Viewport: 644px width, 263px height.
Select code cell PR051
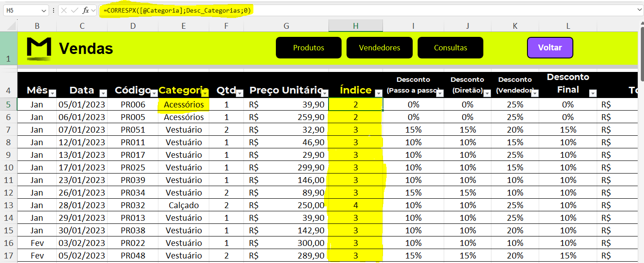click(133, 129)
